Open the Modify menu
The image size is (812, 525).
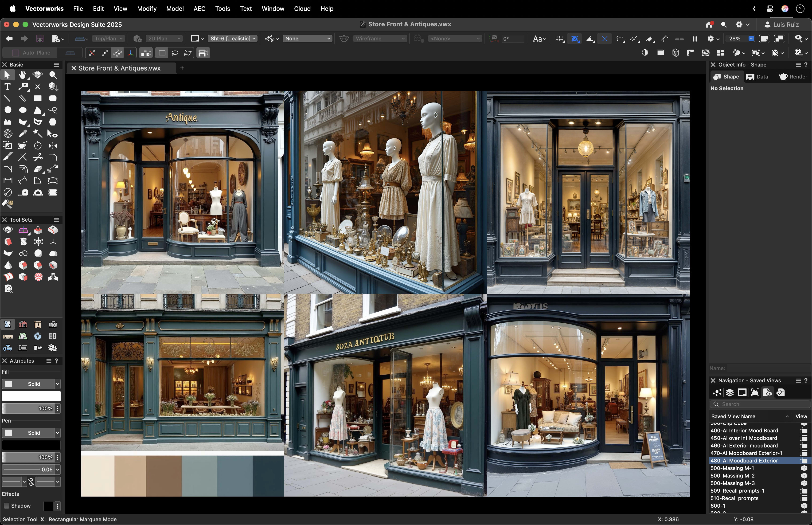[147, 8]
